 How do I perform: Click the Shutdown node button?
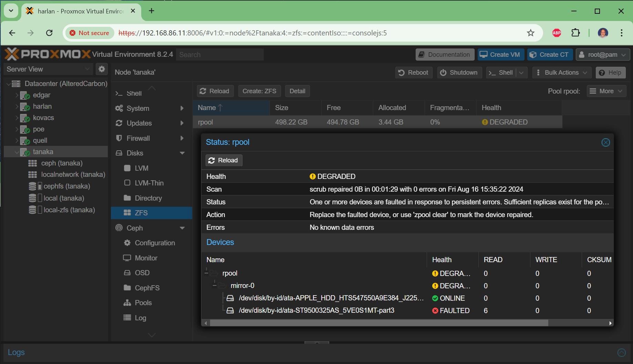tap(459, 73)
